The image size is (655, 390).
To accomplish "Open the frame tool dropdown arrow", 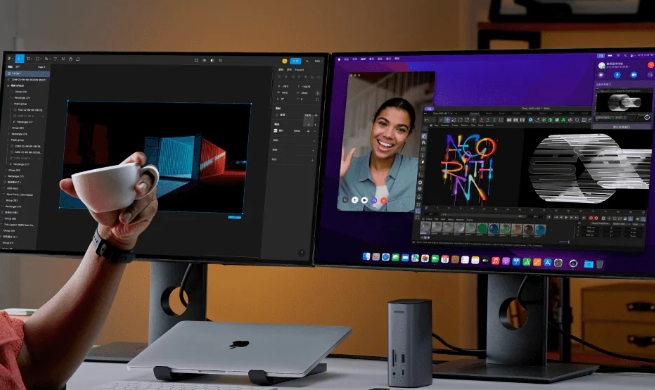I will (32, 59).
